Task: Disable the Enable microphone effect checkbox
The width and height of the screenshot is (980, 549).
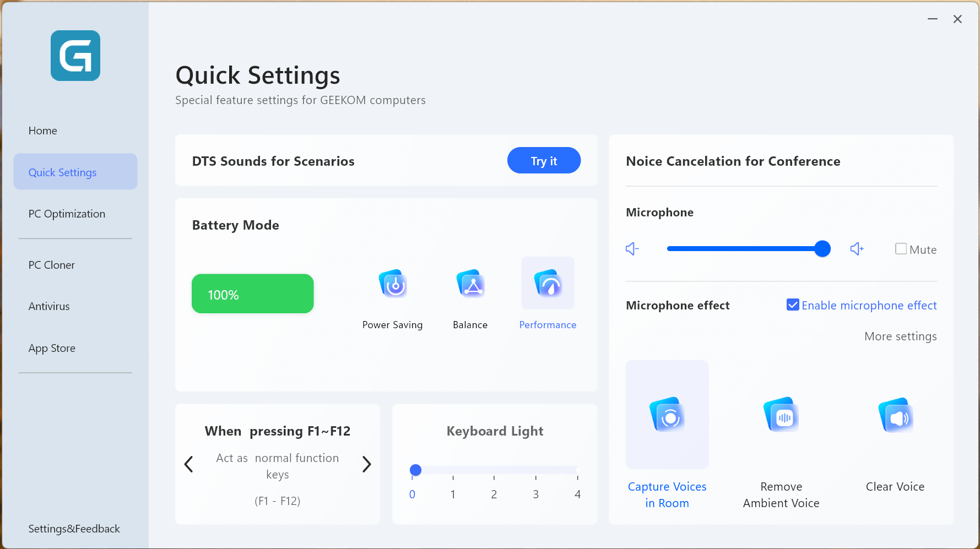Action: pos(793,305)
